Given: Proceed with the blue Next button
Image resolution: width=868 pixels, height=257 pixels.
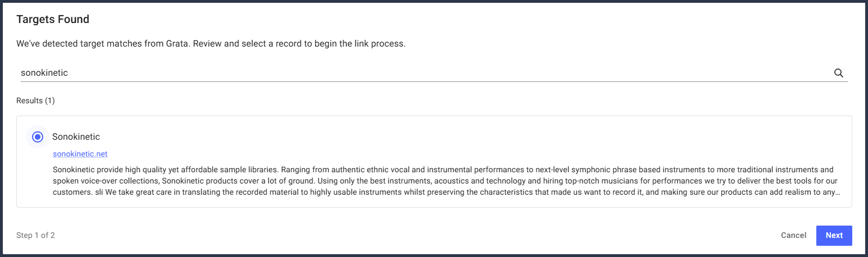Looking at the screenshot, I should tap(834, 235).
